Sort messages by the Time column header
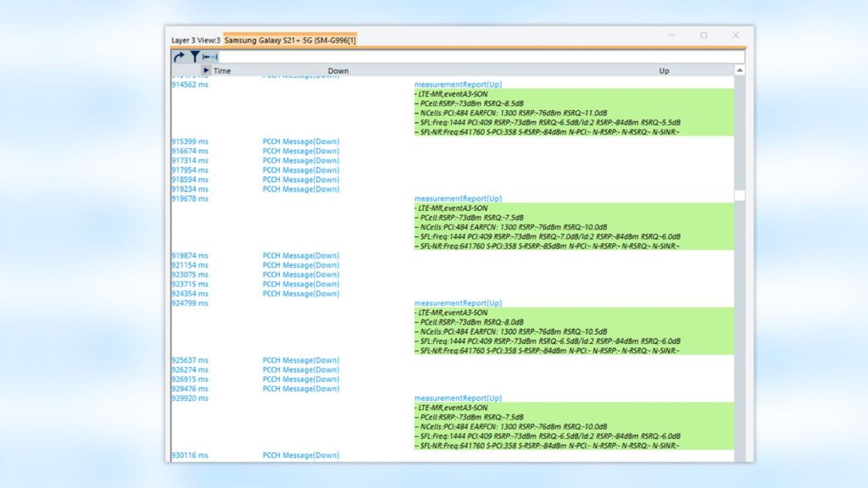Viewport: 868px width, 488px height. coord(222,70)
